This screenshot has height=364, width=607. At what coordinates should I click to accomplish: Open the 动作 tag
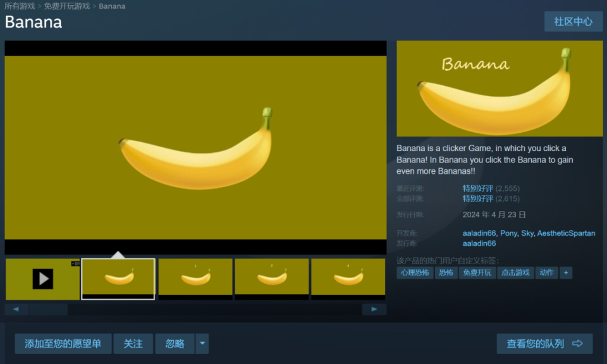click(x=546, y=273)
